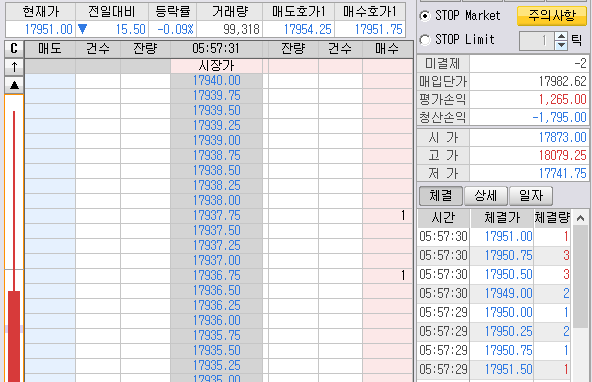This screenshot has width=592, height=382.
Task: Click price 17939.00 in the ladder
Action: point(216,141)
